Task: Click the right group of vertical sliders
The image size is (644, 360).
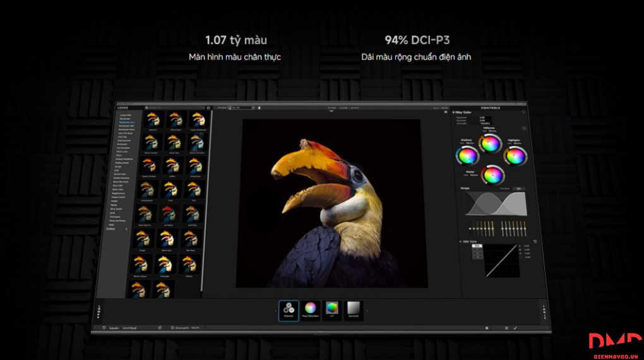Action: [513, 229]
